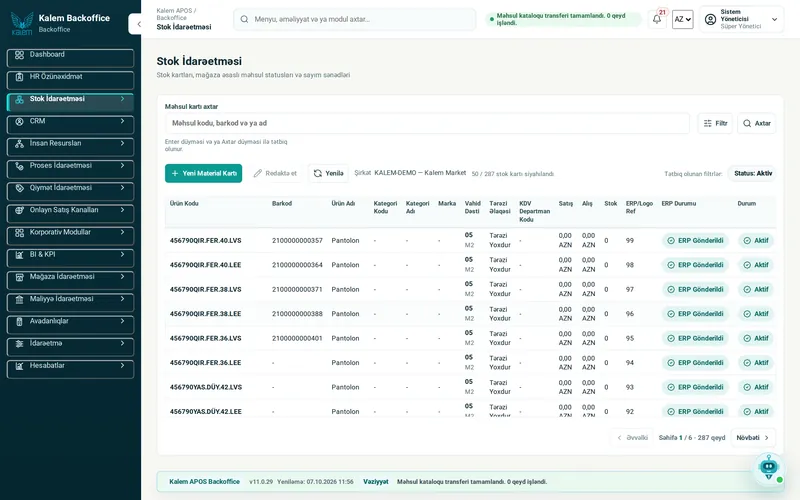The height and width of the screenshot is (500, 800).
Task: Expand the BI & KPI chevron
Action: click(122, 255)
